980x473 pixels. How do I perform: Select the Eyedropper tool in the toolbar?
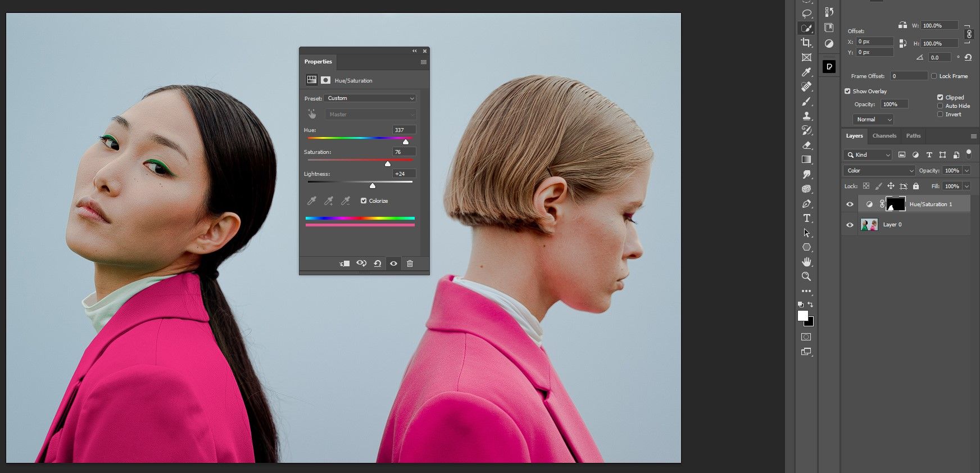point(806,72)
